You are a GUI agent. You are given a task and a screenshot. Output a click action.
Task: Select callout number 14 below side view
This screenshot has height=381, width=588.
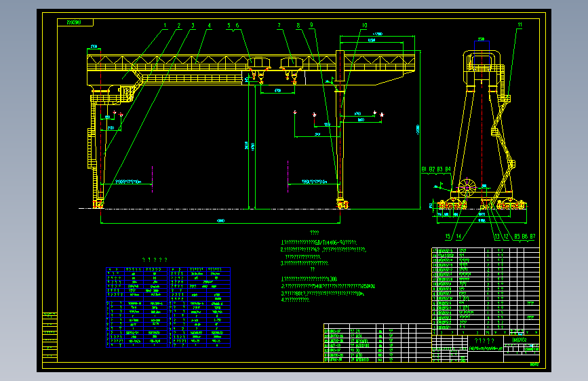458,236
